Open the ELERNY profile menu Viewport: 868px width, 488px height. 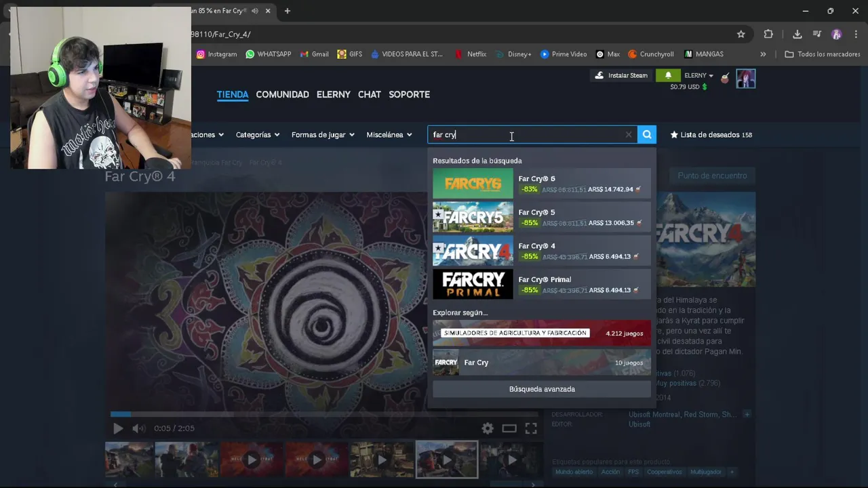(x=334, y=94)
